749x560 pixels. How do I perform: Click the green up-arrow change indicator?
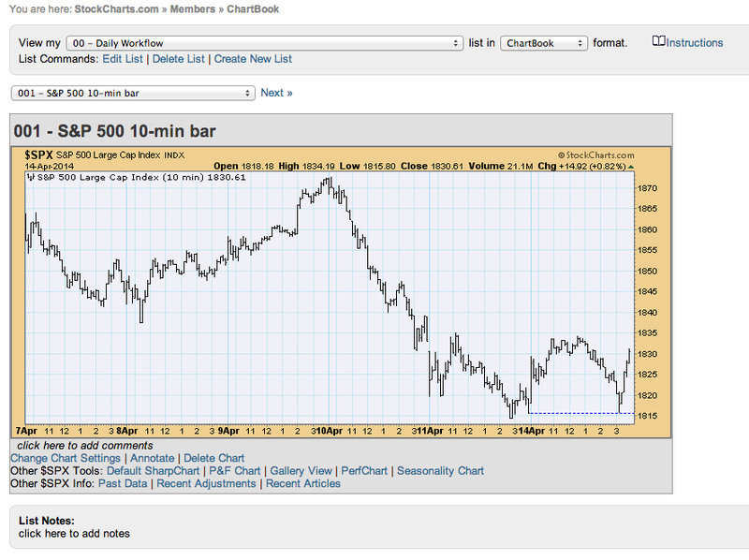631,167
